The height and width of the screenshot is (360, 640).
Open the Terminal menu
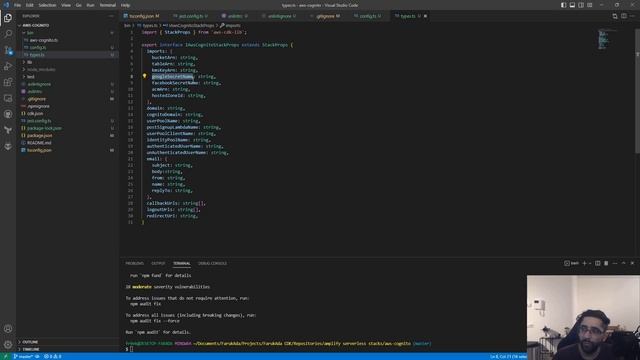click(108, 5)
